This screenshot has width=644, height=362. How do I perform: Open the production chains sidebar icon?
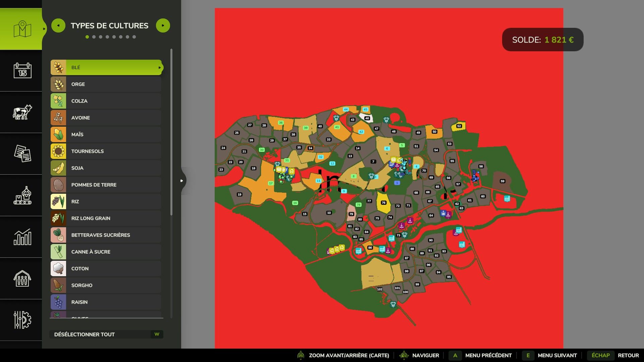[22, 195]
